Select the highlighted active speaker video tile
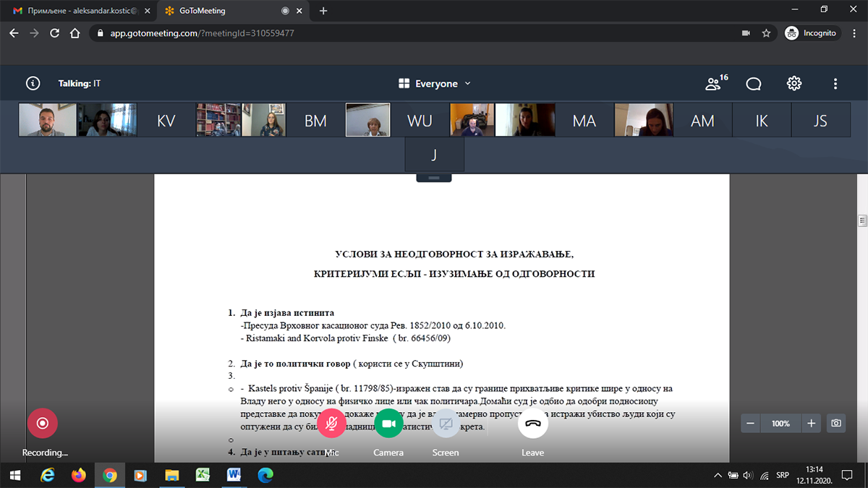This screenshot has width=868, height=488. (368, 120)
